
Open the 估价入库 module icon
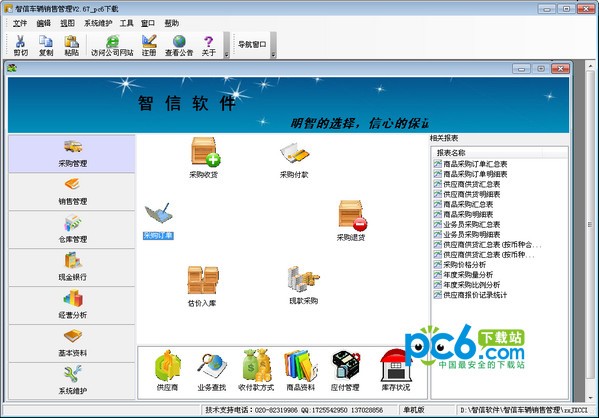point(202,287)
